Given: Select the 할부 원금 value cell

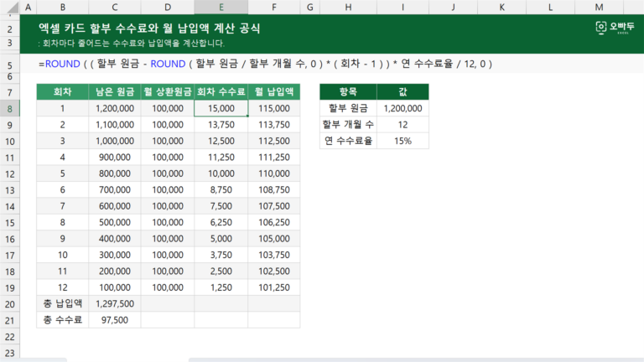Looking at the screenshot, I should (x=402, y=108).
